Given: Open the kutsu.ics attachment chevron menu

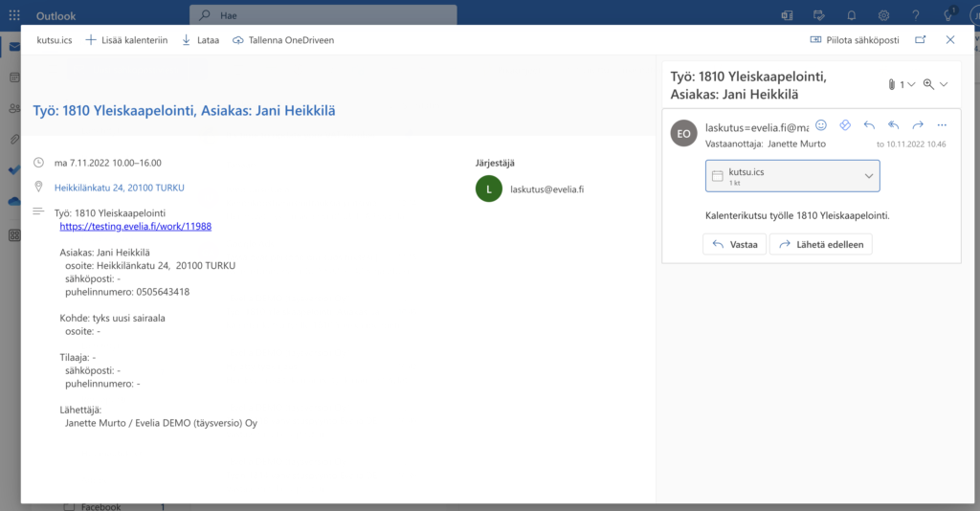Looking at the screenshot, I should click(x=869, y=176).
